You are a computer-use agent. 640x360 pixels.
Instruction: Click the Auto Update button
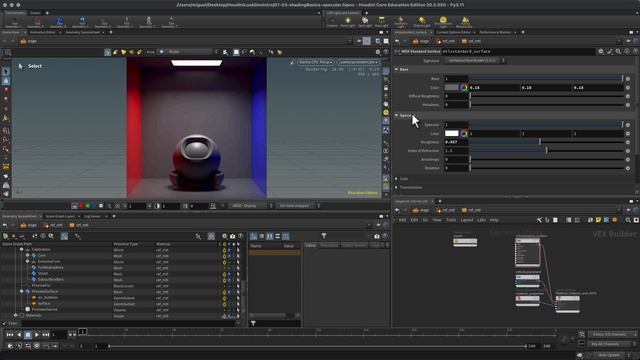[609, 355]
